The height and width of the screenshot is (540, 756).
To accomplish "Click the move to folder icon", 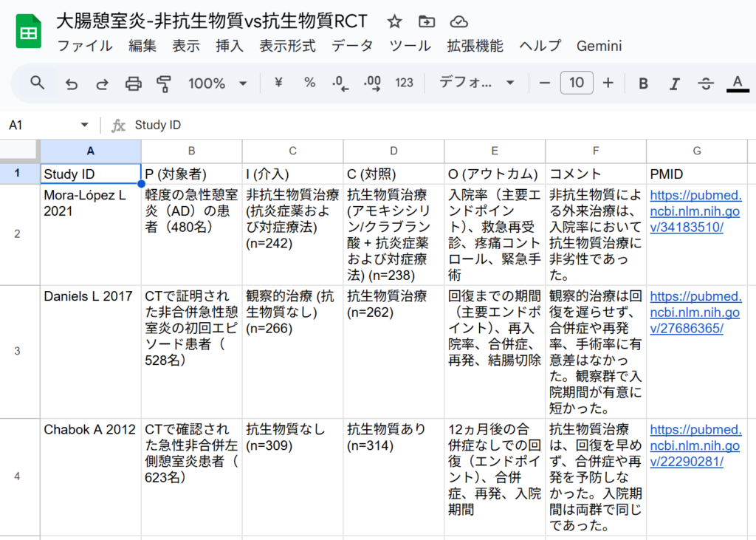I will (426, 21).
